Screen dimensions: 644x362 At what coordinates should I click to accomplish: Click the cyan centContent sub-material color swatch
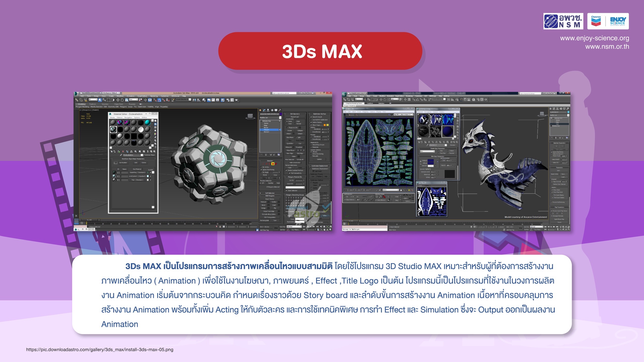tap(148, 176)
